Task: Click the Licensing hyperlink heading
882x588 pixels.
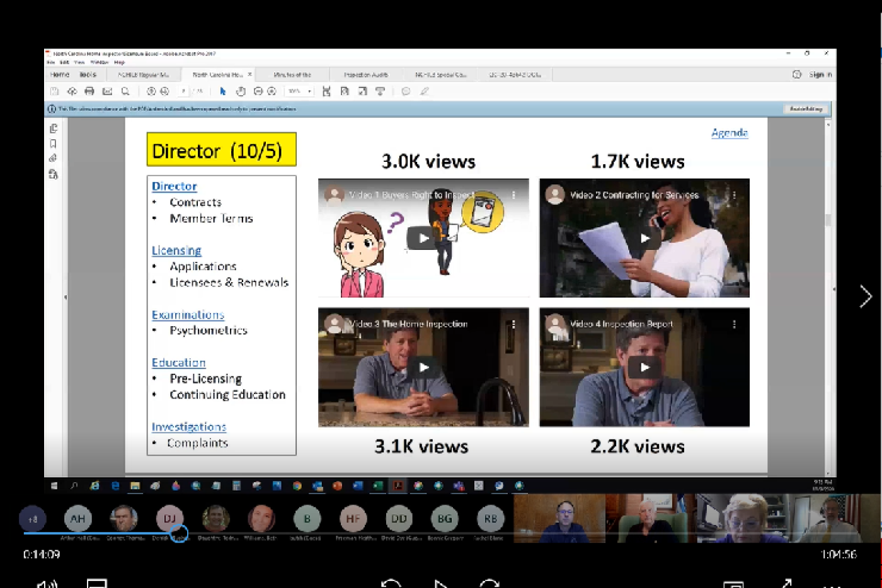Action: (x=176, y=251)
